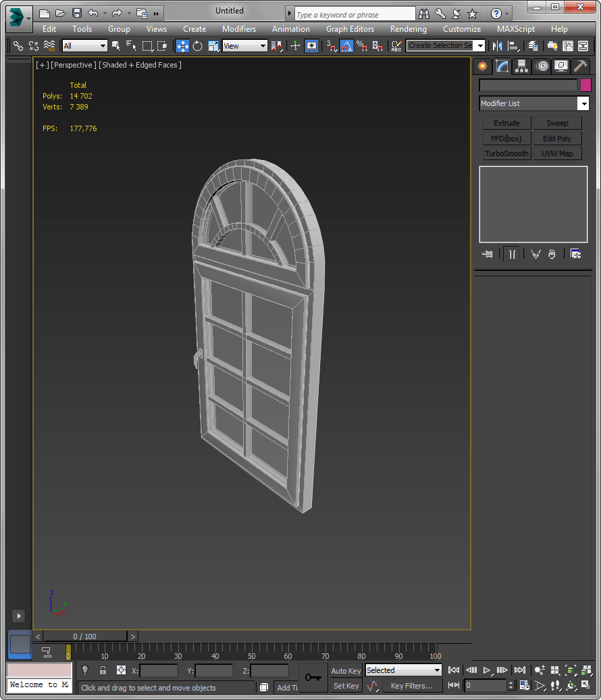Click the Mirror tool icon

[x=498, y=46]
